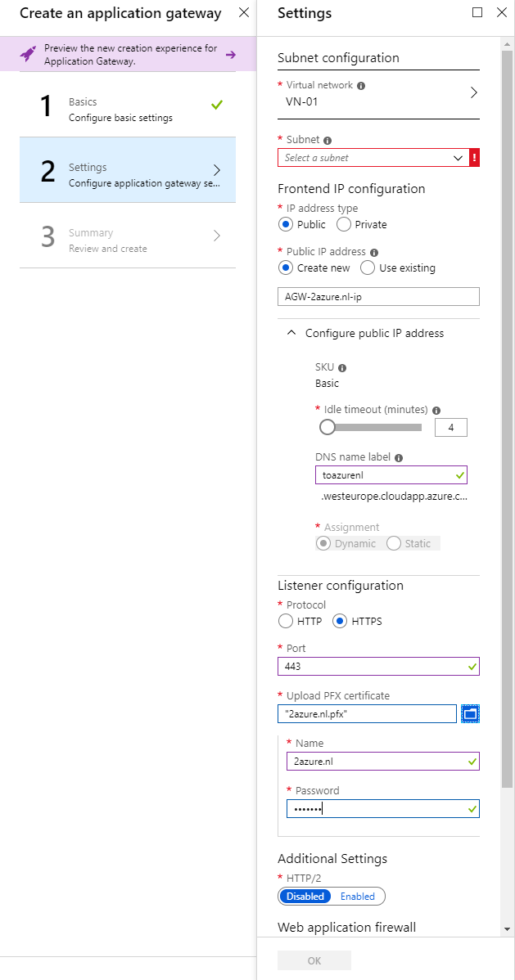This screenshot has height=980, width=515.
Task: Click the idle timeout slider handle
Action: (x=327, y=428)
